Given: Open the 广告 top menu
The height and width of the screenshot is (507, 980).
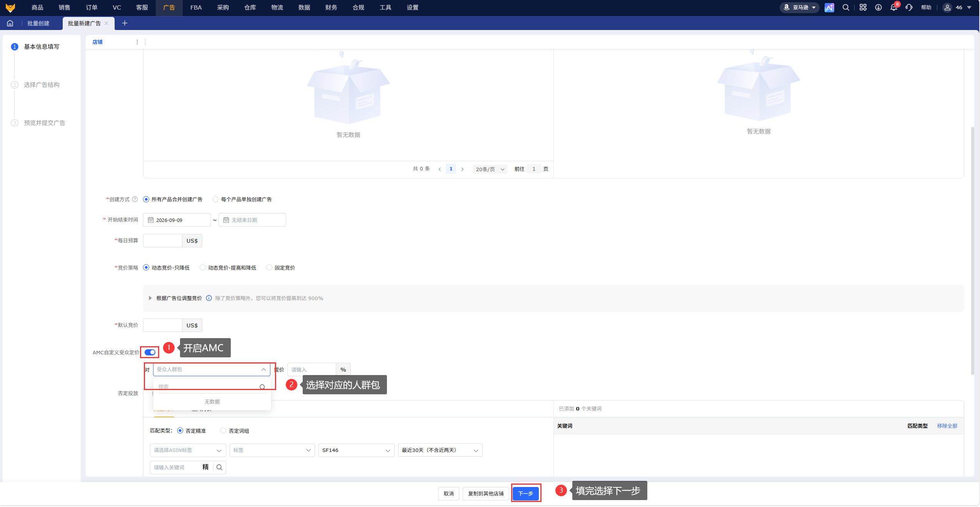Looking at the screenshot, I should coord(169,8).
